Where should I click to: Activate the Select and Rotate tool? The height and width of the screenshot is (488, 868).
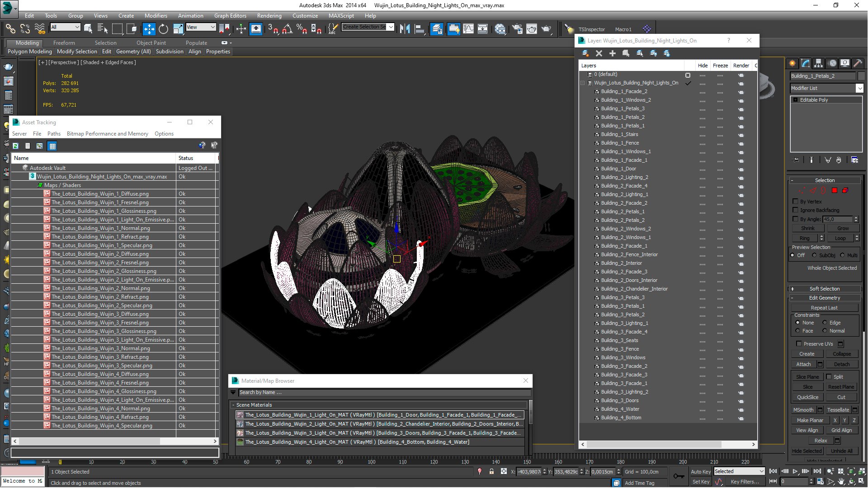pyautogui.click(x=163, y=29)
